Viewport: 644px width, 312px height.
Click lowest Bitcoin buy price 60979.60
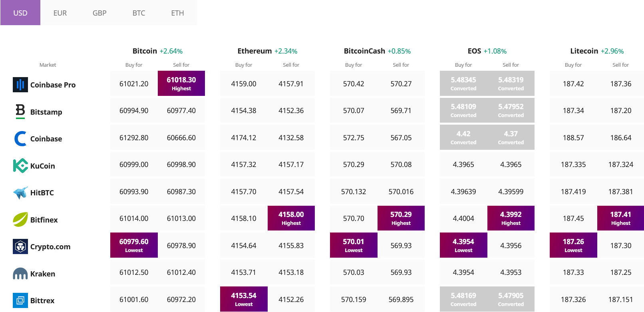[134, 245]
